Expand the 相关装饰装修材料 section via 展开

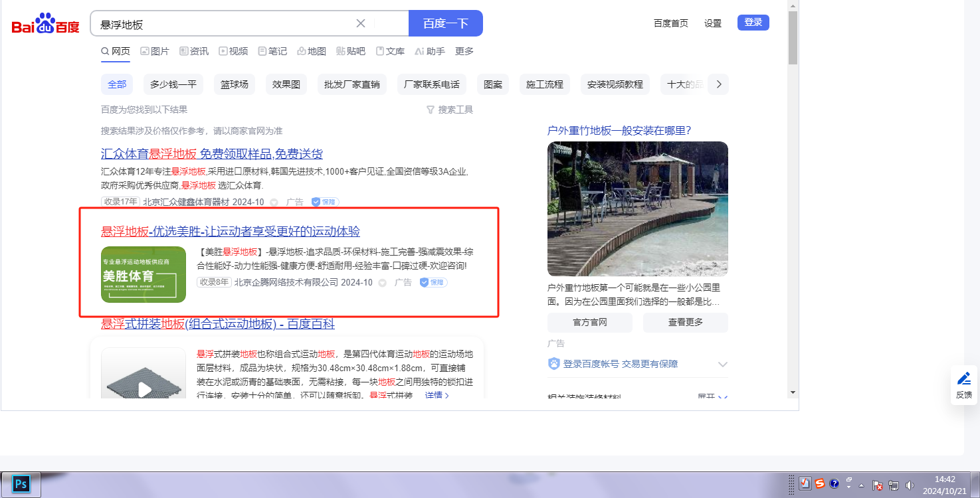coord(712,397)
